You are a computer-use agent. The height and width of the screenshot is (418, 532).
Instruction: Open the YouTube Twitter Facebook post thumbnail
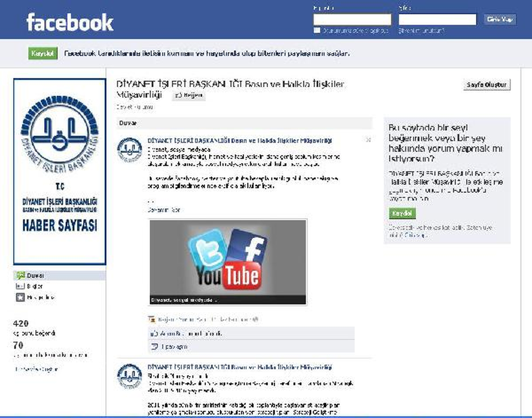[228, 262]
